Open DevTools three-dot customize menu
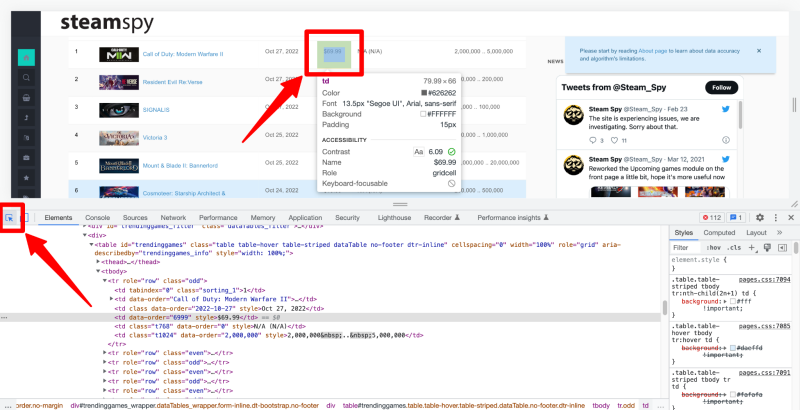The image size is (800, 410). (x=776, y=218)
